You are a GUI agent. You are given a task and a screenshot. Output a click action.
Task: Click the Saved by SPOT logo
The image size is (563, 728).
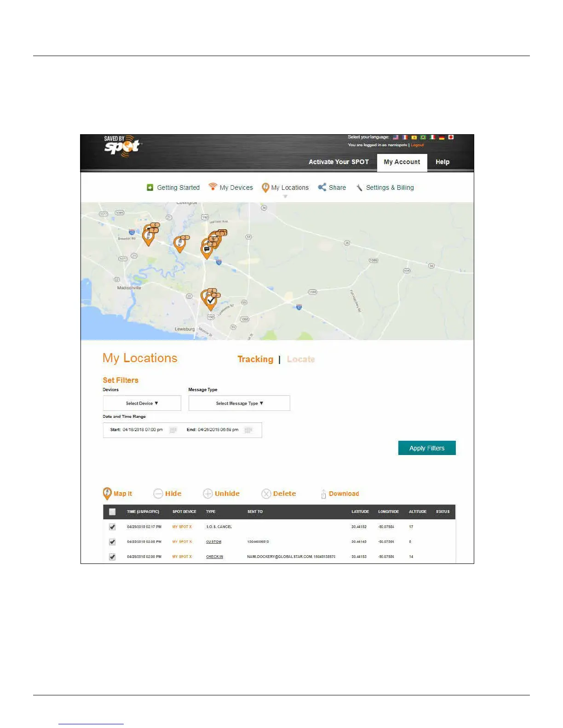[x=122, y=146]
